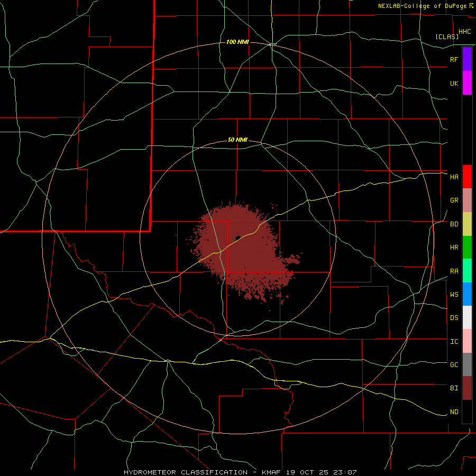Click the [CLAS] units label
Viewport: 476px width, 476px height.
447,36
